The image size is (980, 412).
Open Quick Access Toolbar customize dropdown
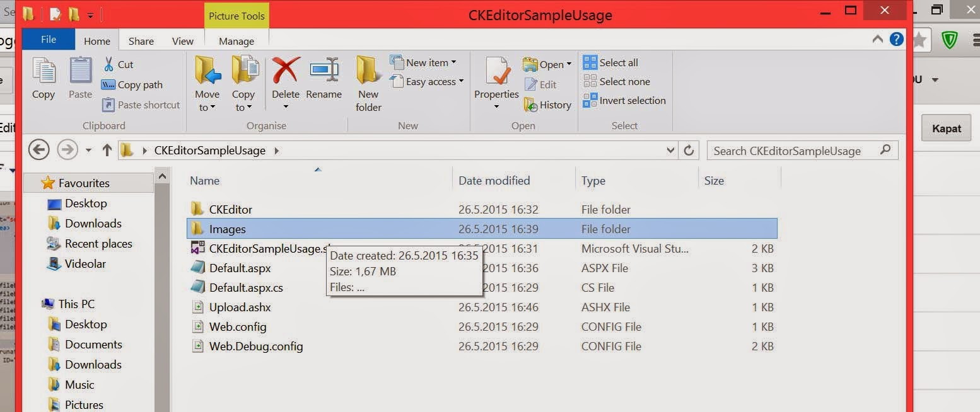tap(90, 14)
